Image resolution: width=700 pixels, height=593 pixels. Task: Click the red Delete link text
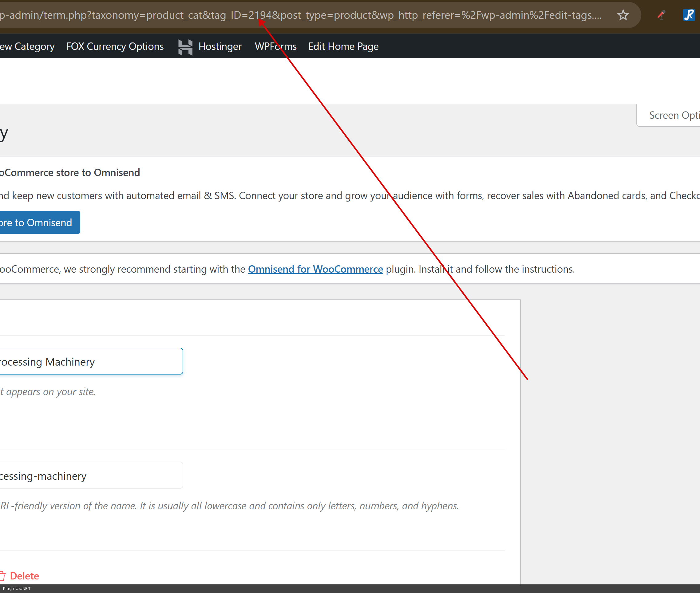coord(25,576)
